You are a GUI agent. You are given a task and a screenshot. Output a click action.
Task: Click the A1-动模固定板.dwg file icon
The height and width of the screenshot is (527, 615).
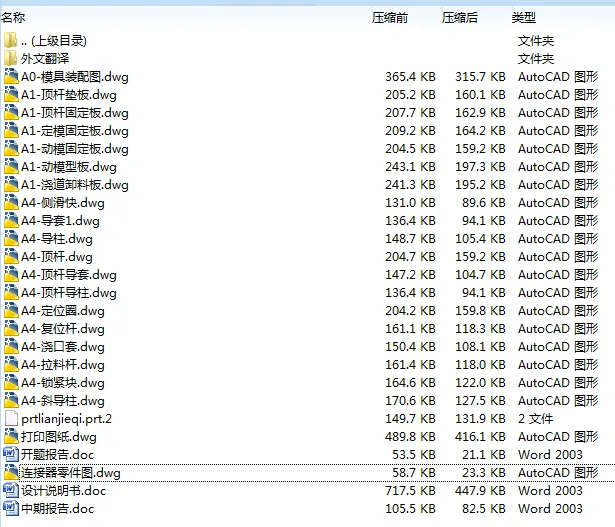coord(11,149)
